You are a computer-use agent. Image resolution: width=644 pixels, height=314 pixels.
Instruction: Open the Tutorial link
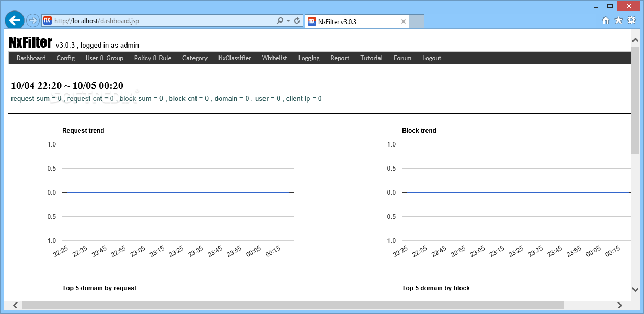tap(372, 58)
